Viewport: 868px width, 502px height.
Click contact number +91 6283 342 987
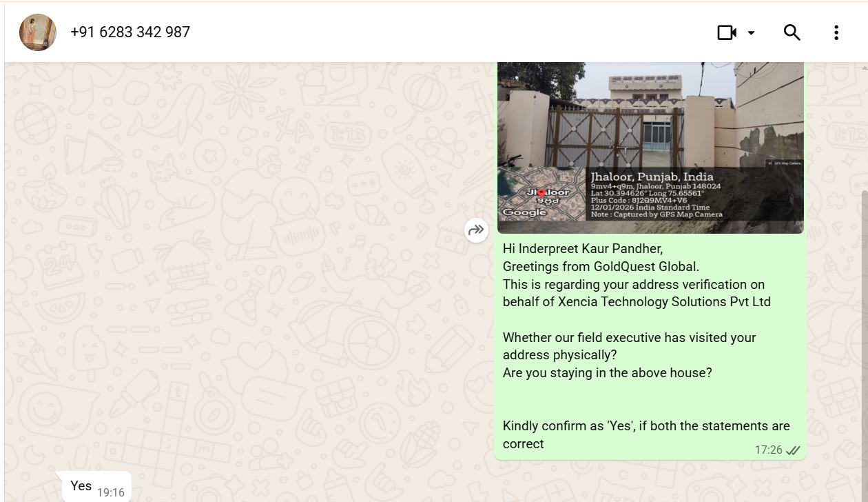tap(130, 32)
